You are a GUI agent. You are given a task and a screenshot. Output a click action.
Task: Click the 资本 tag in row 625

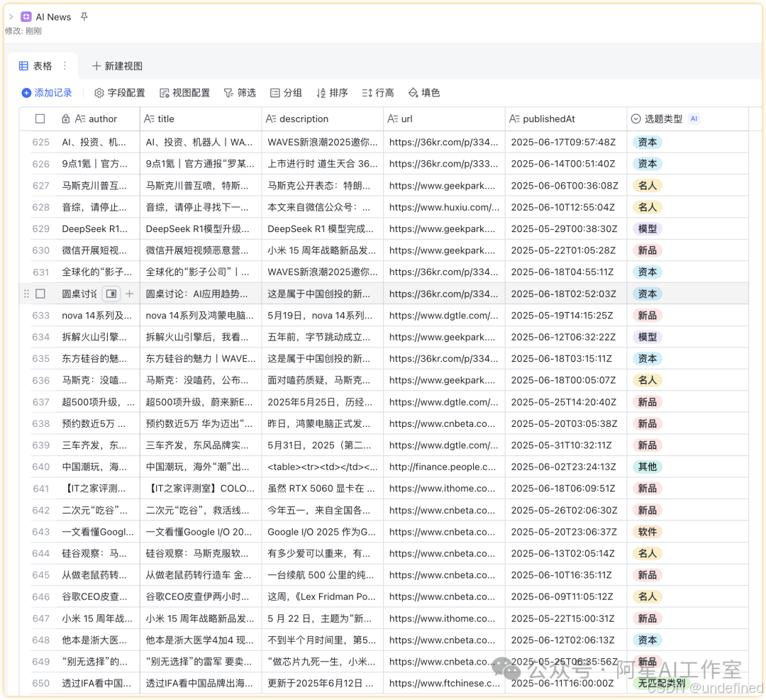coord(648,142)
